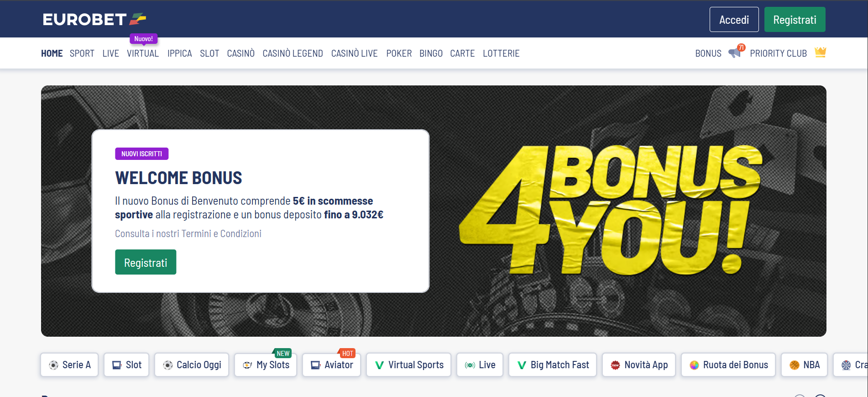This screenshot has height=397, width=868.
Task: Open the LOTTERIE section
Action: pos(502,53)
